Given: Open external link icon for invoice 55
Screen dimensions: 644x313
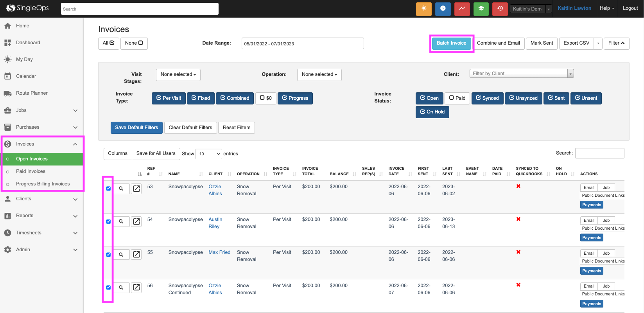Looking at the screenshot, I should [136, 255].
